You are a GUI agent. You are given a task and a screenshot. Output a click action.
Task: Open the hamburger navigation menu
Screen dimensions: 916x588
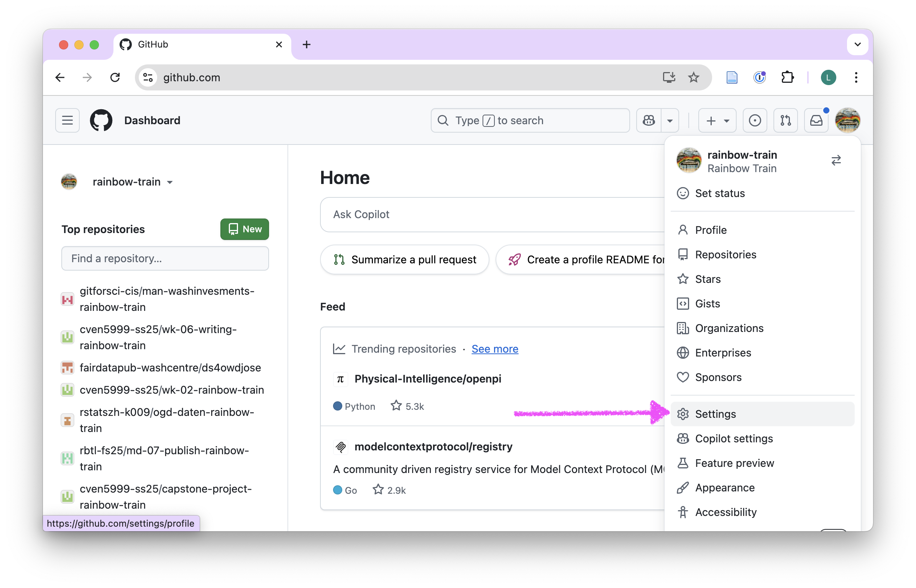[67, 120]
